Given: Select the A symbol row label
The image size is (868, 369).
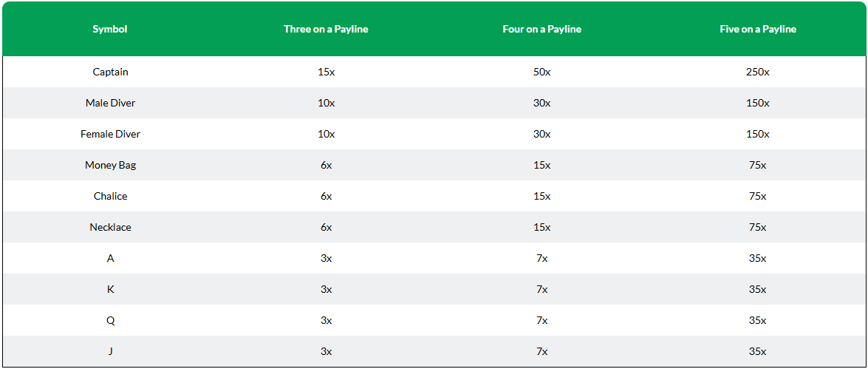Looking at the screenshot, I should tap(110, 258).
